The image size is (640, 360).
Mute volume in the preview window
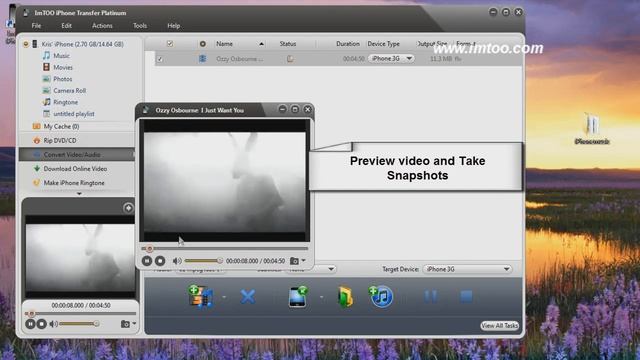[x=177, y=261]
